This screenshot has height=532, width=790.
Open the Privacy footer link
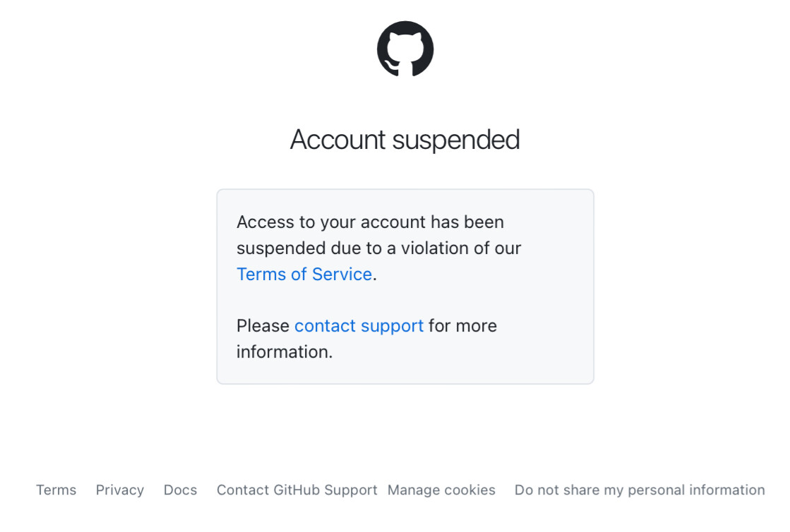click(x=120, y=490)
